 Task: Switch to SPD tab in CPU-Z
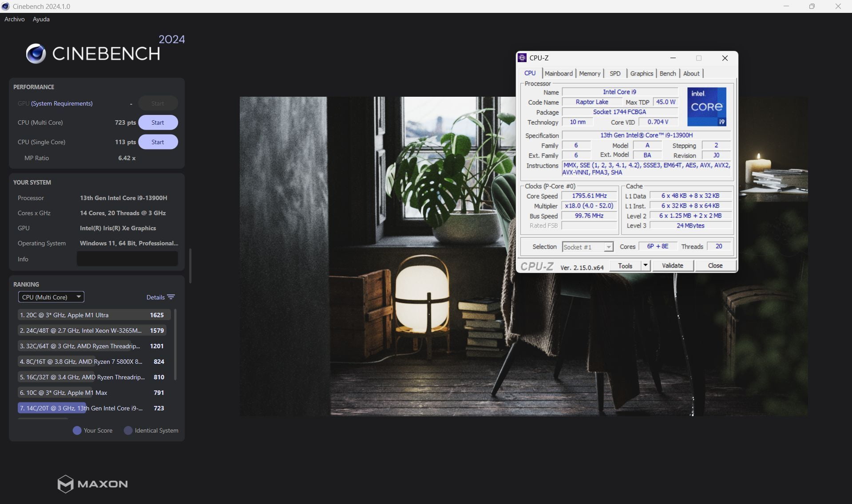pos(615,74)
